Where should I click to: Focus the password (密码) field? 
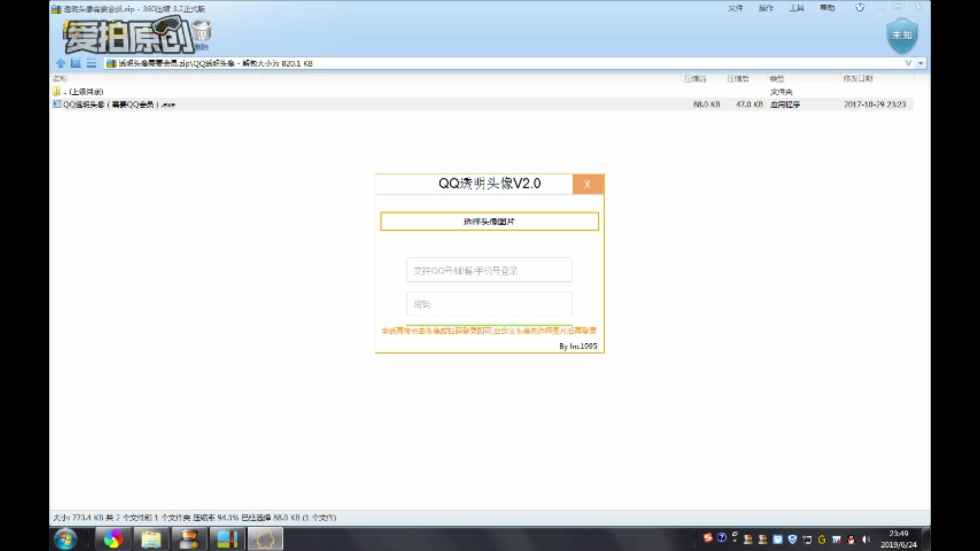coord(489,304)
